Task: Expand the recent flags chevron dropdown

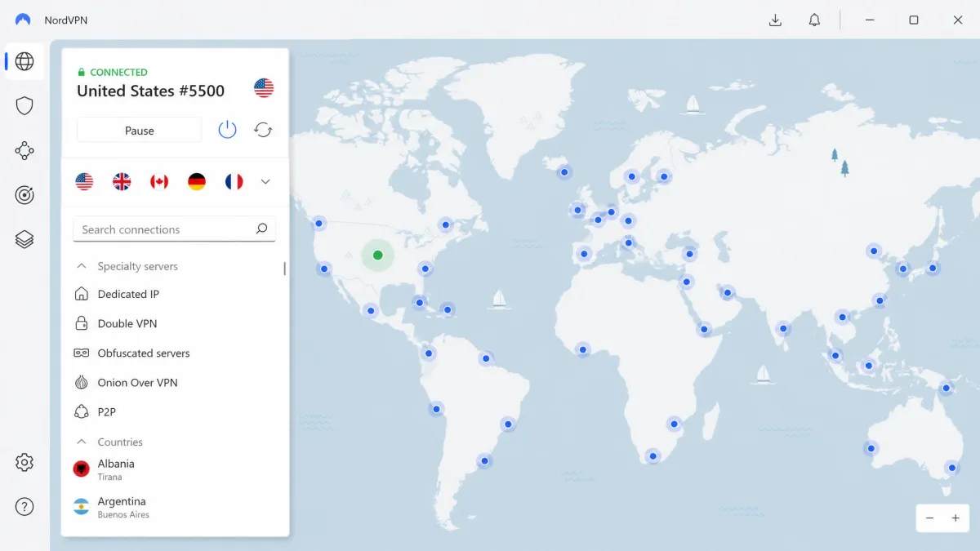Action: click(x=265, y=181)
